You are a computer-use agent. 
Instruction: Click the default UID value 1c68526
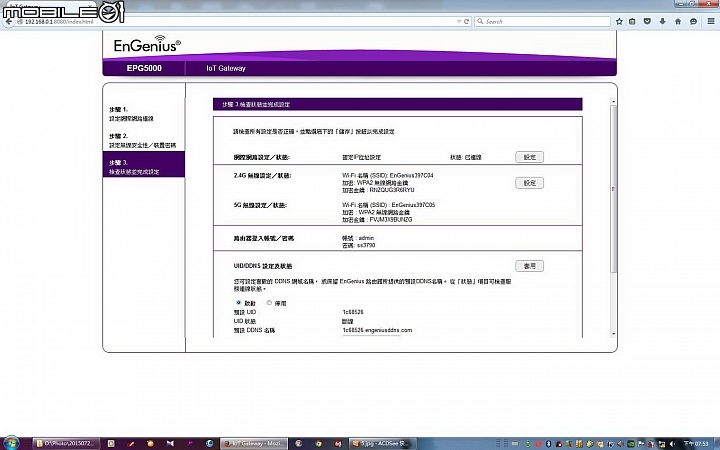[353, 312]
